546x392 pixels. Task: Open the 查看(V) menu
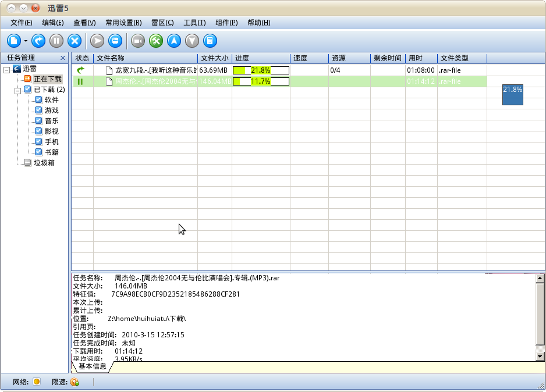(x=84, y=23)
